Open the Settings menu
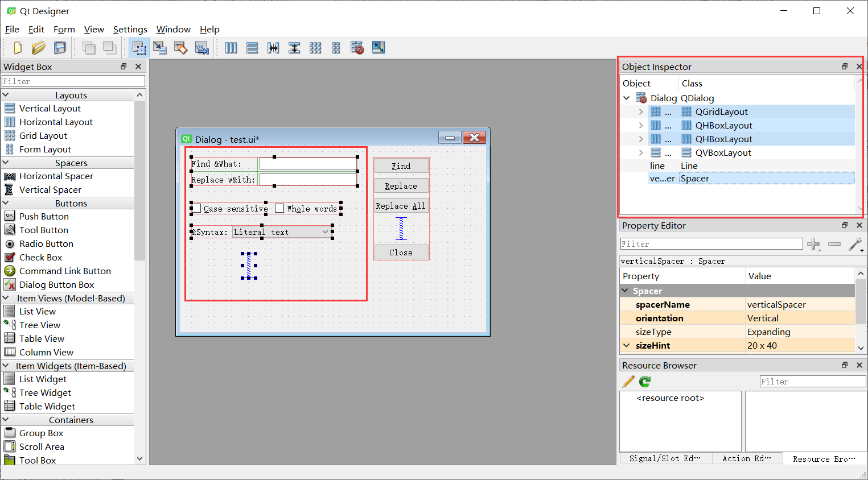The image size is (868, 480). tap(130, 29)
